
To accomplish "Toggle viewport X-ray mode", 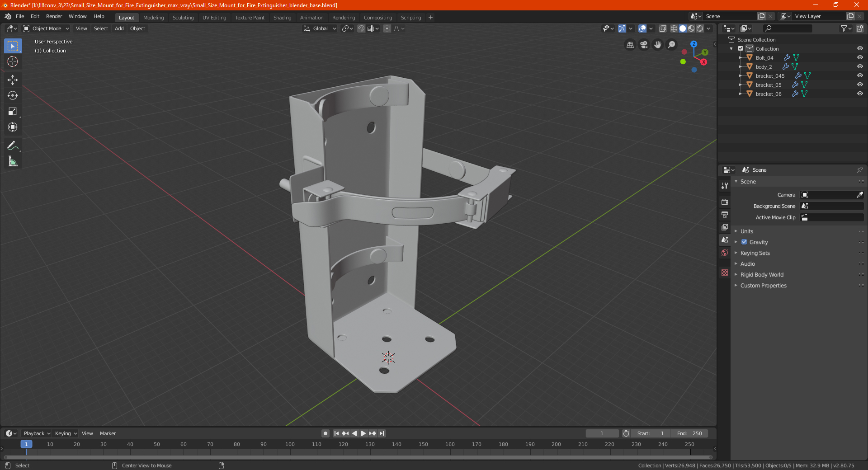I will [x=662, y=28].
